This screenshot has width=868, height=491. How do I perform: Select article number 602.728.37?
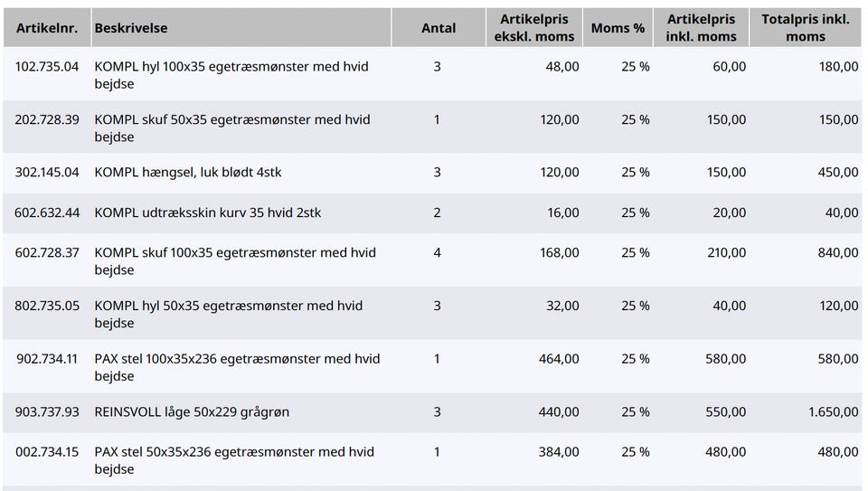click(x=47, y=253)
